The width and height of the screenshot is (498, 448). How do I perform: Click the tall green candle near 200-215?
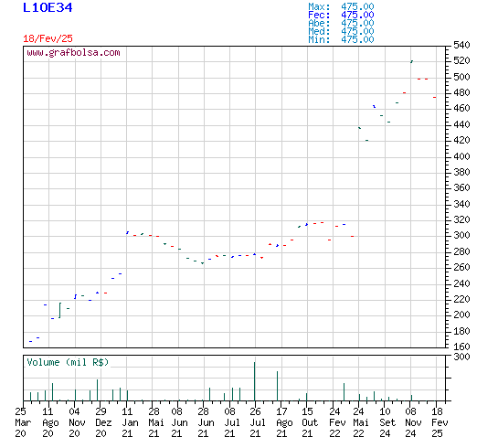tap(59, 311)
